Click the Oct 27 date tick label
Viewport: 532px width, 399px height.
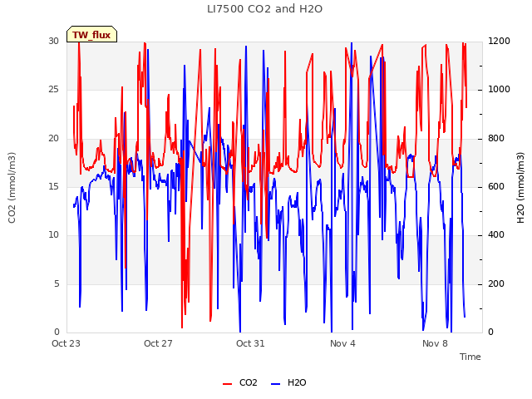(x=158, y=343)
